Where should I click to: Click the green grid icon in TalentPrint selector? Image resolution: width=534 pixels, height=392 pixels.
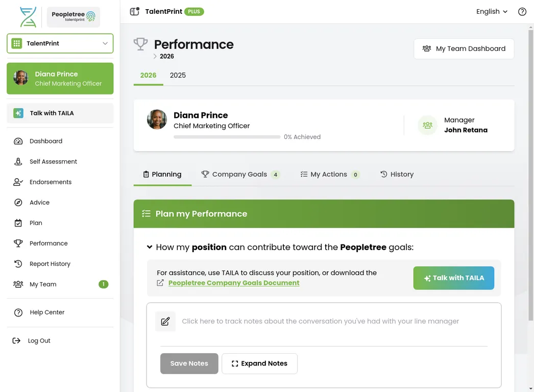(x=17, y=43)
